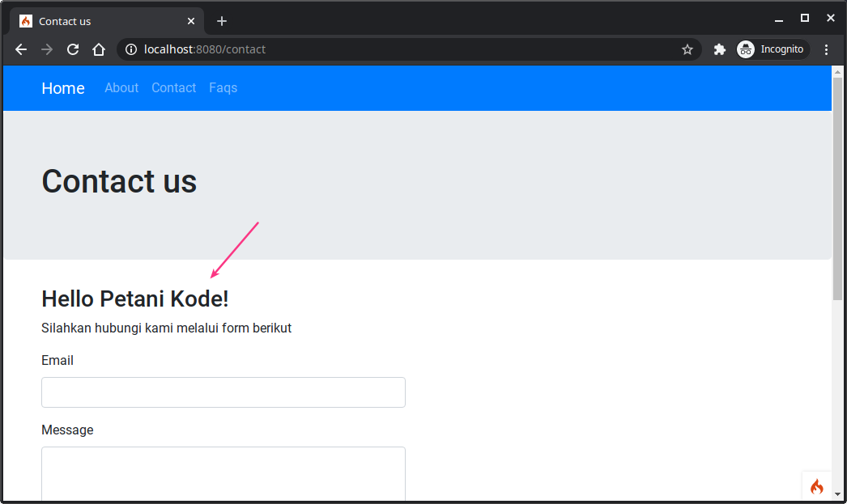The height and width of the screenshot is (504, 847).
Task: Switch to the Contact us tab
Action: click(x=97, y=20)
